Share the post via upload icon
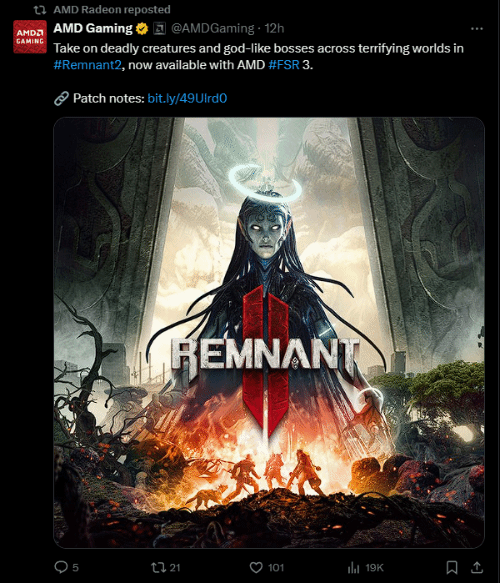The image size is (500, 583). pyautogui.click(x=477, y=567)
